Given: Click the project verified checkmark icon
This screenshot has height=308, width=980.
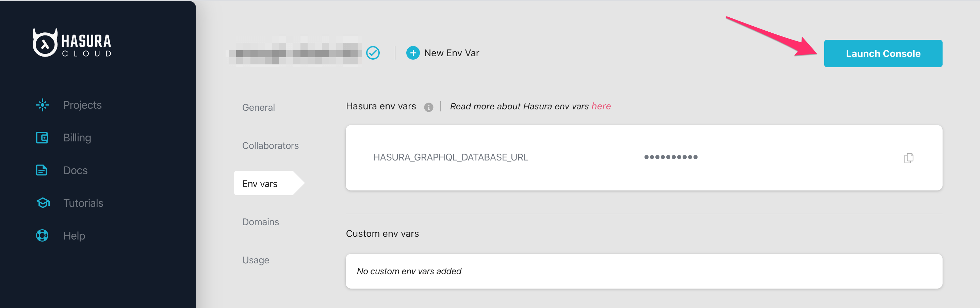Looking at the screenshot, I should click(x=373, y=53).
